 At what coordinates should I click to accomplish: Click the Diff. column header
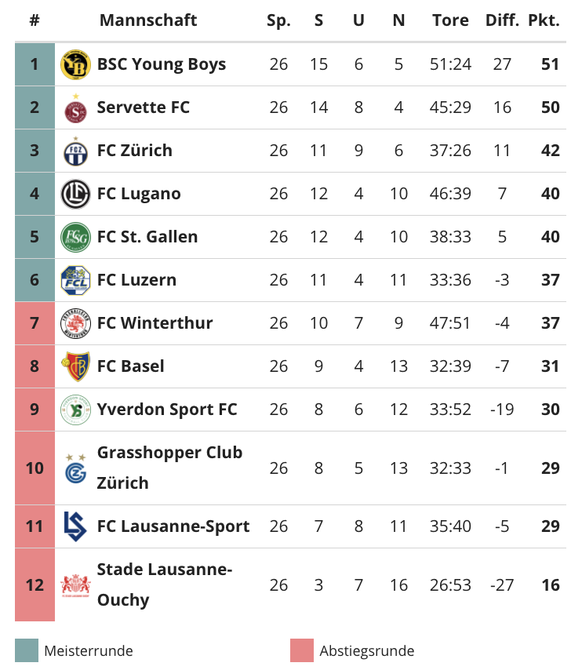(502, 20)
